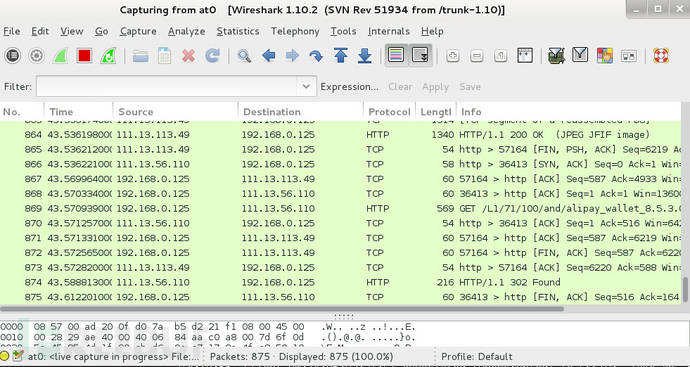
Task: Click the packet list vertical scrollbar thumb
Action: point(685,290)
